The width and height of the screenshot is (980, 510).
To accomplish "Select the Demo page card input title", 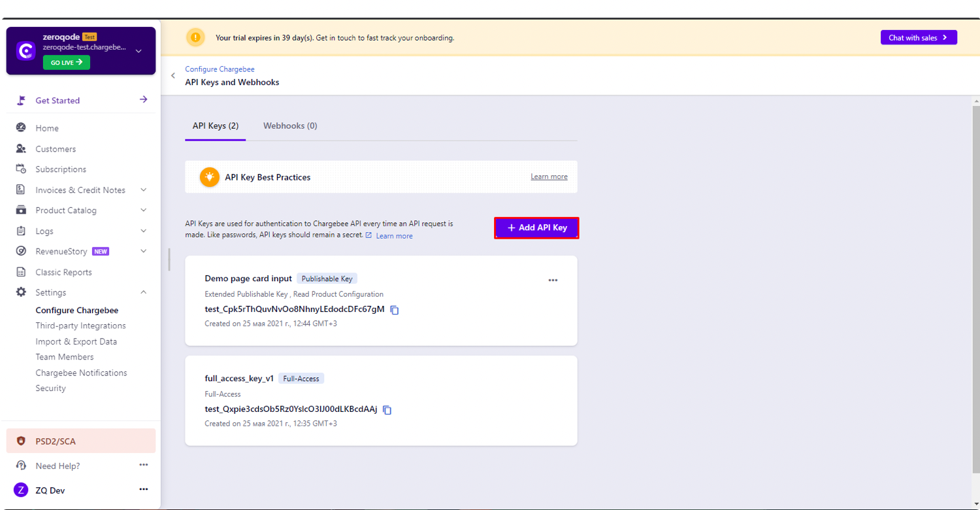I will (248, 279).
